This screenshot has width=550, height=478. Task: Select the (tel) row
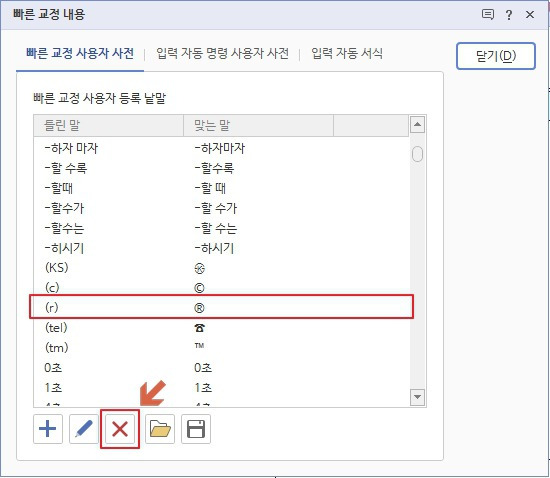221,328
